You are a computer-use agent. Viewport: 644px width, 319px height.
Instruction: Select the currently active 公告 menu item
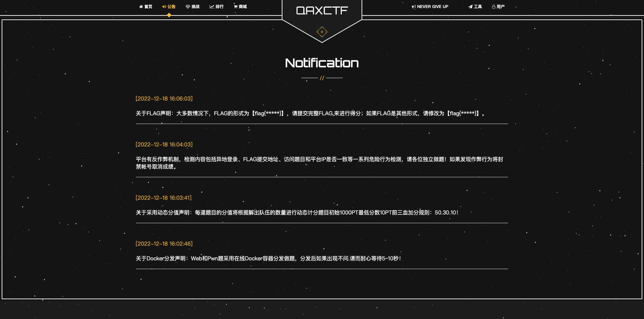[x=171, y=6]
